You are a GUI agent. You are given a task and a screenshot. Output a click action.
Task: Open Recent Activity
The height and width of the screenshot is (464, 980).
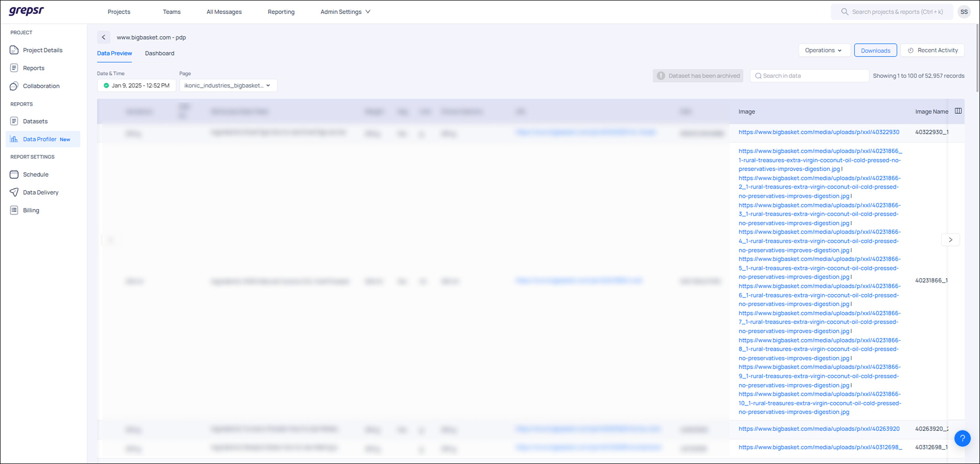coord(932,50)
